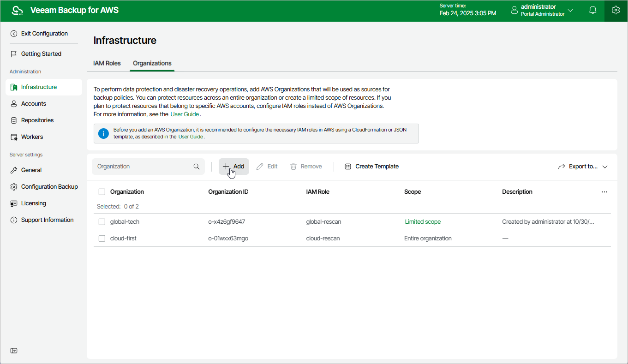Click the Organization search input field
628x364 pixels.
pyautogui.click(x=143, y=167)
